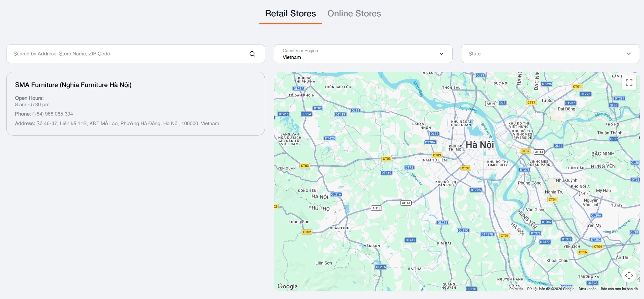Click the Nghĩa Trụ label on the map
Screen dimensions: 644x299
554,192
